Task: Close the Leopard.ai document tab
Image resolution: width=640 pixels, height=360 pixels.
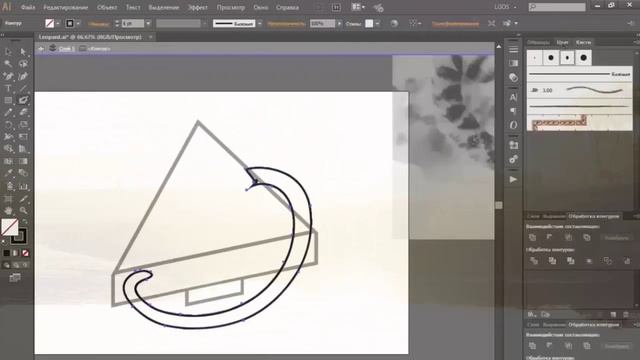Action: 151,37
